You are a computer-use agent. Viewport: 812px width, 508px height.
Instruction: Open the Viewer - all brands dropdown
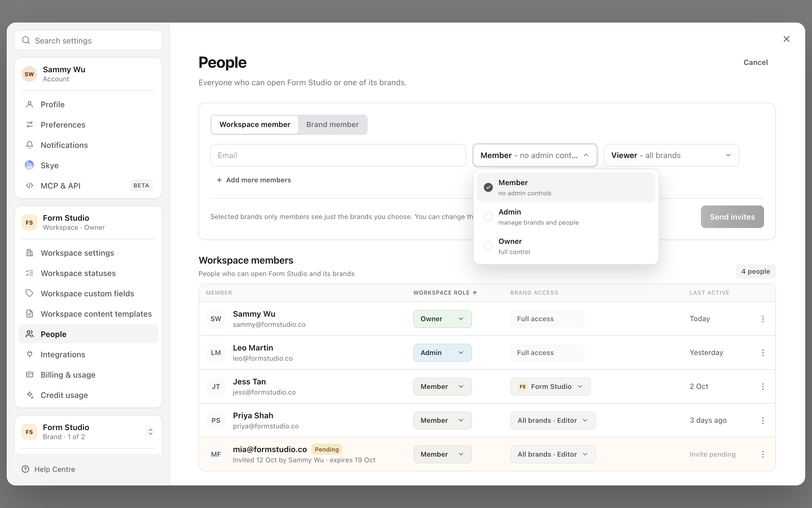pos(671,155)
